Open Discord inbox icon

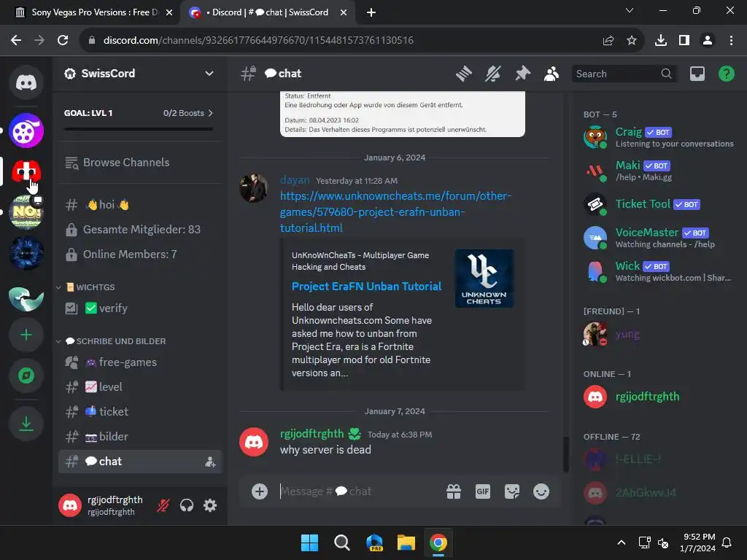pos(697,74)
